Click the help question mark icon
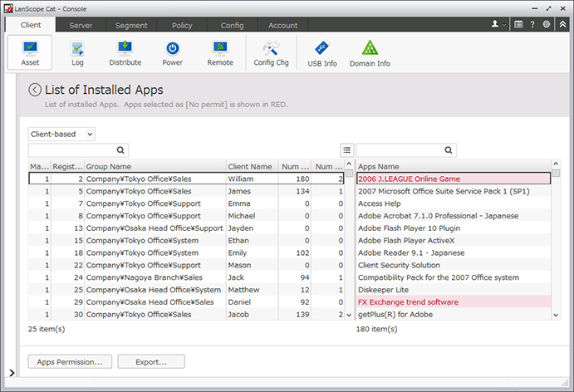Screen dimensions: 574x392 [532, 25]
